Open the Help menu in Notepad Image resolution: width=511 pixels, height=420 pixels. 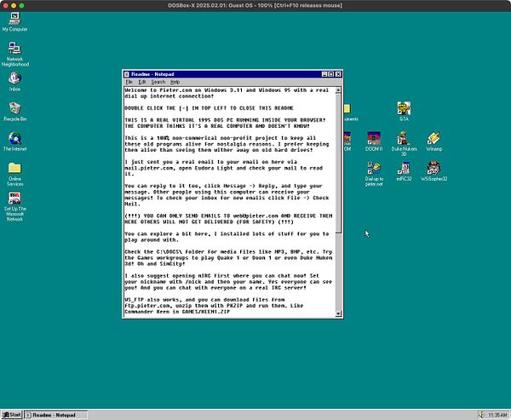point(175,82)
